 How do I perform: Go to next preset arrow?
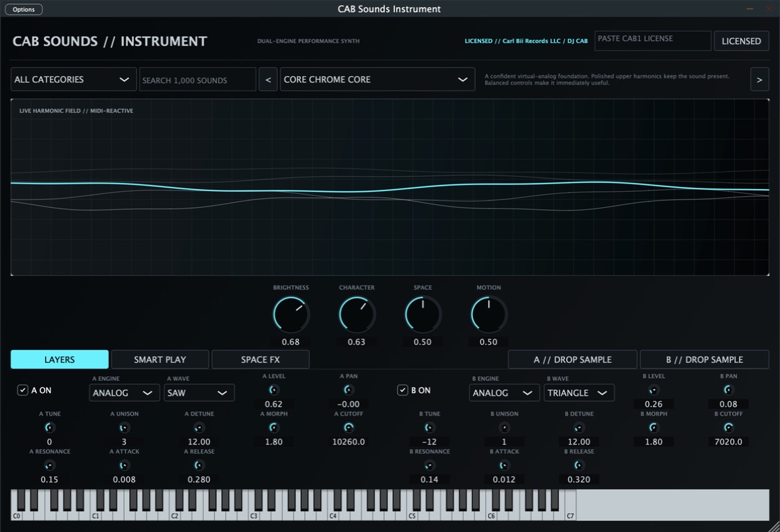pos(759,80)
